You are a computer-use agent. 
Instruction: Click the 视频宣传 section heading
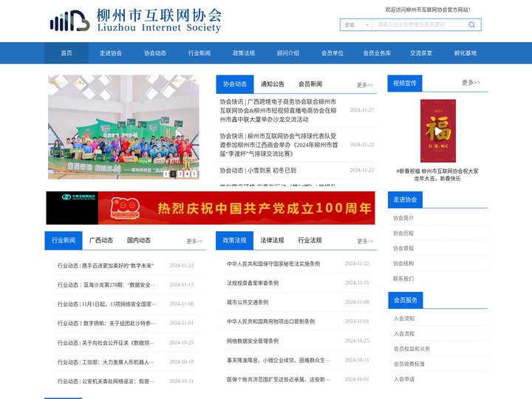click(x=405, y=83)
